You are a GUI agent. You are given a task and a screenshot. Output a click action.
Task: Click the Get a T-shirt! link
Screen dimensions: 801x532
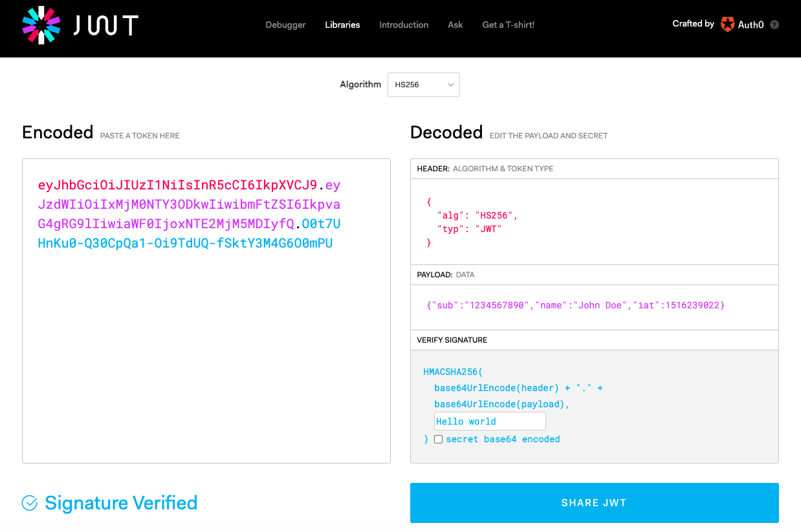point(508,25)
